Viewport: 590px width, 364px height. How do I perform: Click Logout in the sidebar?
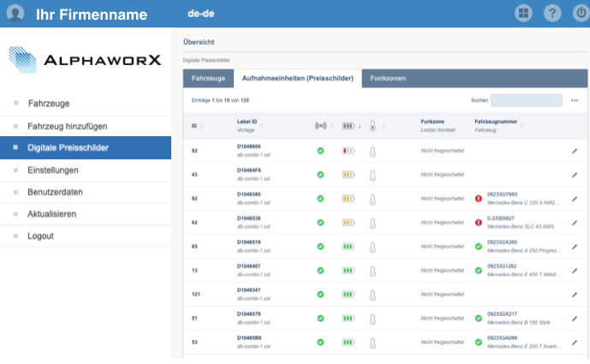(40, 236)
